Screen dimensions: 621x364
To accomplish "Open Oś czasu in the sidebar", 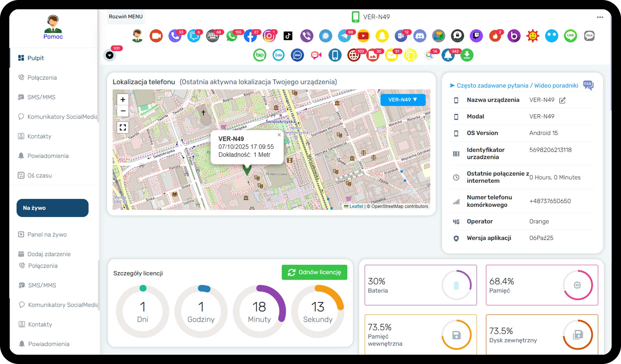I will click(x=40, y=175).
